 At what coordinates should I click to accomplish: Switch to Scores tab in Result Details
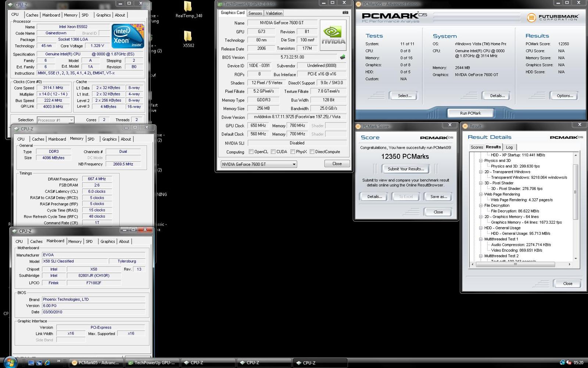coord(477,147)
